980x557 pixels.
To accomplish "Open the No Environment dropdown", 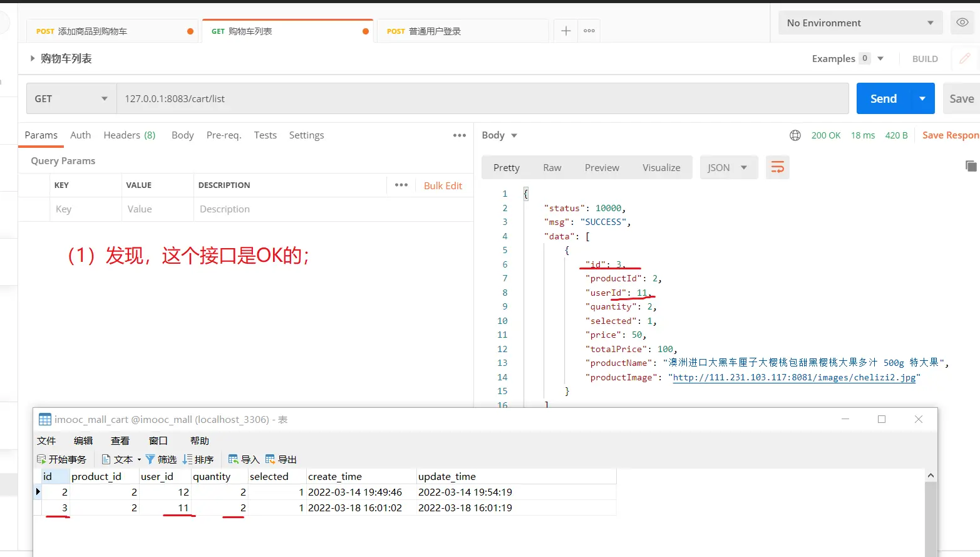I will [860, 23].
